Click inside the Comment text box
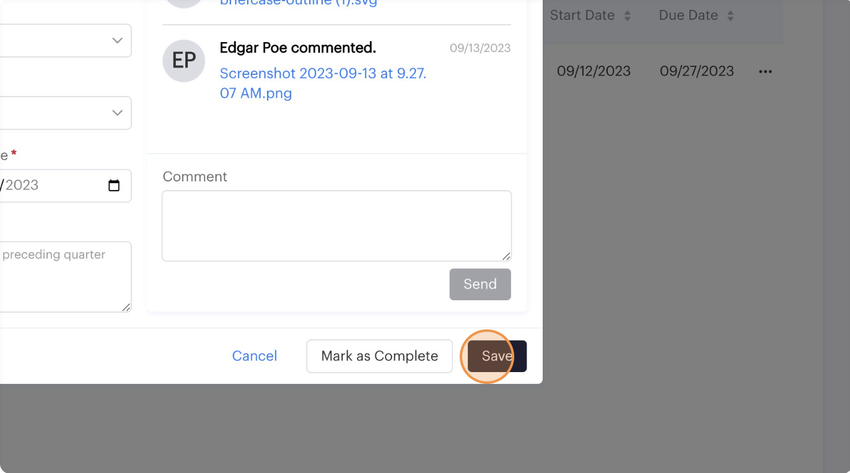850x473 pixels. coord(336,226)
